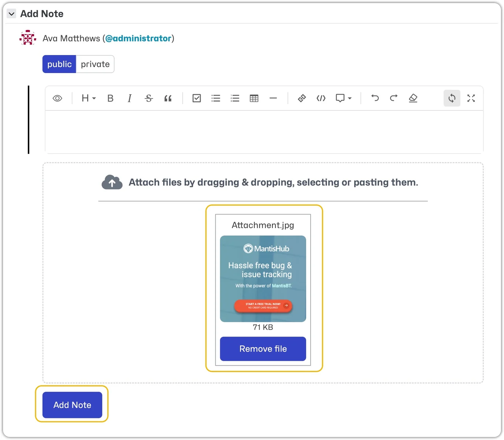Insert a horizontal rule line
The height and width of the screenshot is (440, 504).
(273, 98)
